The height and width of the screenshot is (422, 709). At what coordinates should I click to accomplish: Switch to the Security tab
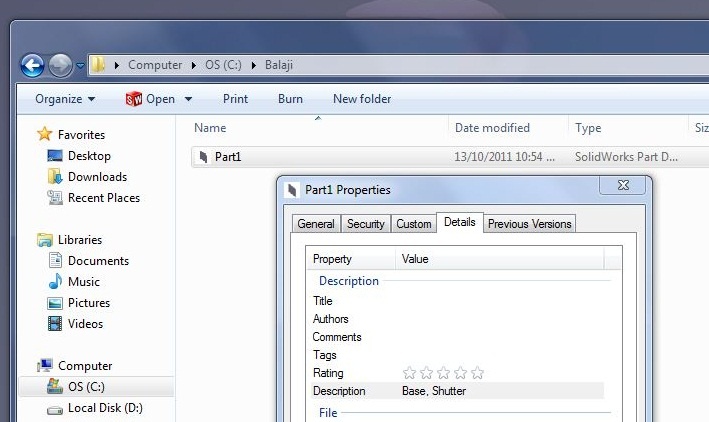pyautogui.click(x=365, y=224)
